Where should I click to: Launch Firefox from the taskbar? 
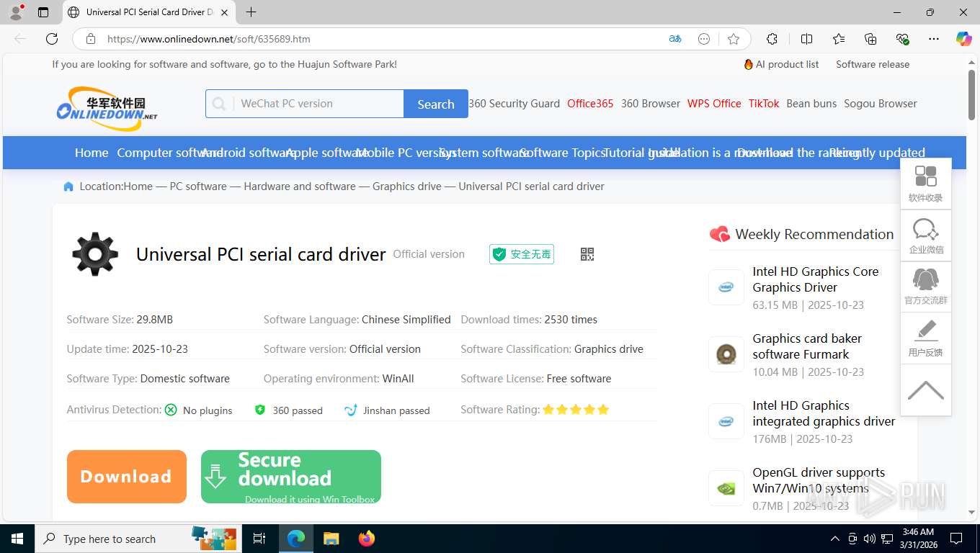tap(367, 539)
